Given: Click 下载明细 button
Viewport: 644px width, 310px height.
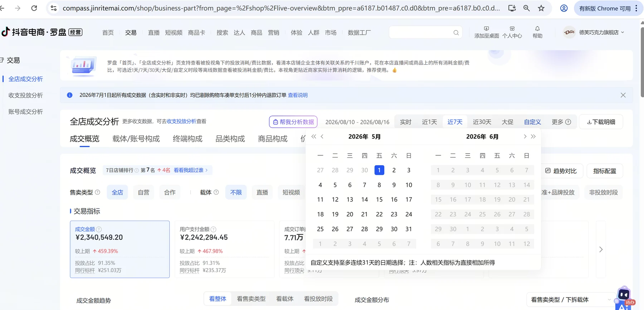Looking at the screenshot, I should (x=601, y=122).
